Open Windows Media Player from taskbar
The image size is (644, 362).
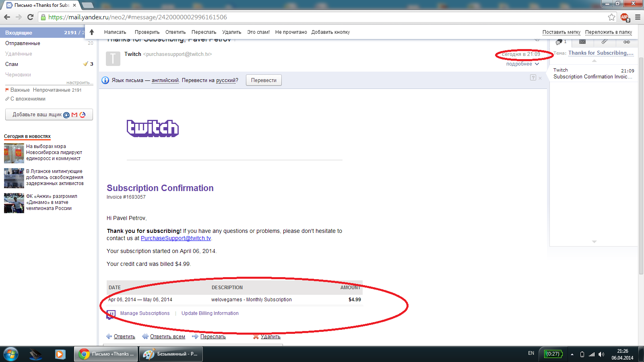pos(60,354)
